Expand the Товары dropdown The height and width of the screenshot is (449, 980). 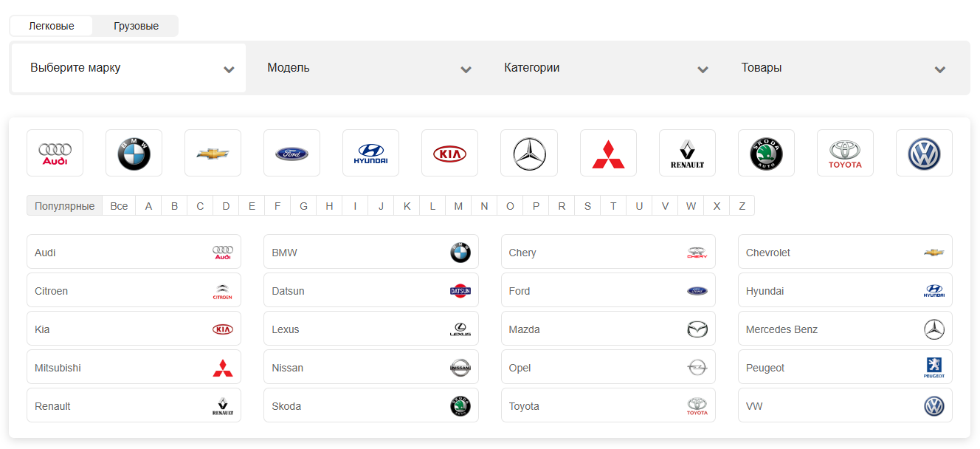coord(843,68)
